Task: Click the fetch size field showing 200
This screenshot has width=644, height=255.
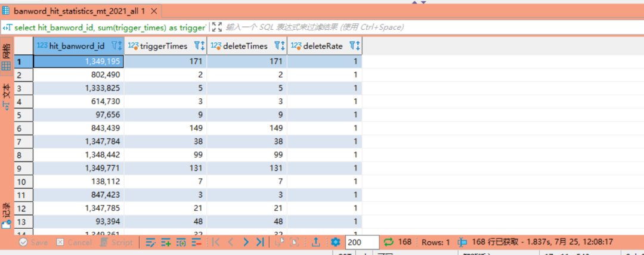Action: (362, 242)
